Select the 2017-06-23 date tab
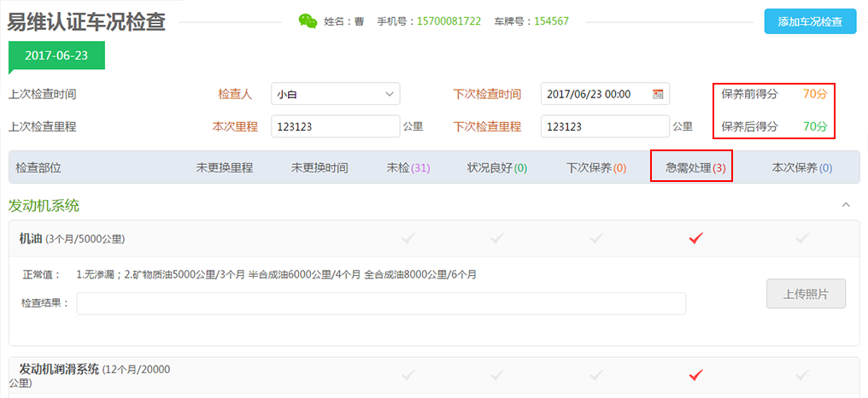 click(x=56, y=55)
